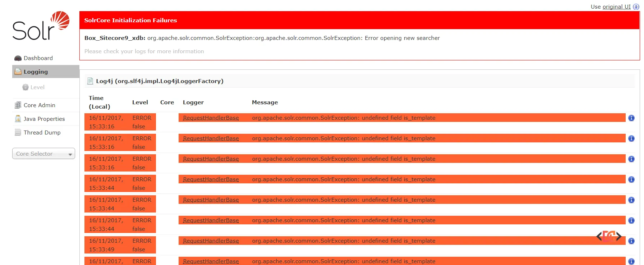
Task: Open Java Properties page
Action: (44, 119)
